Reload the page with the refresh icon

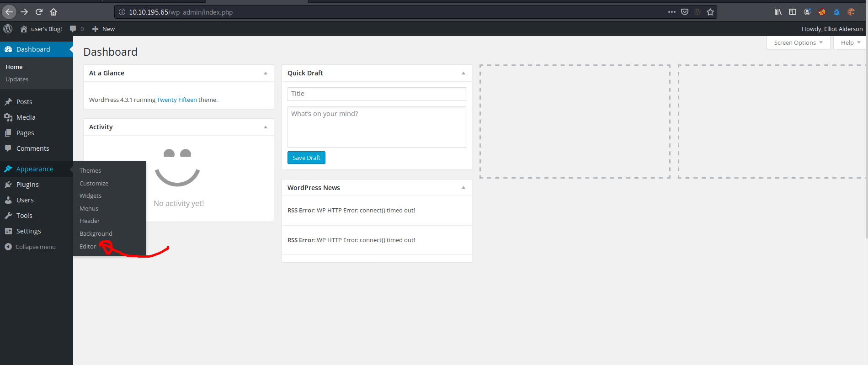pos(39,12)
